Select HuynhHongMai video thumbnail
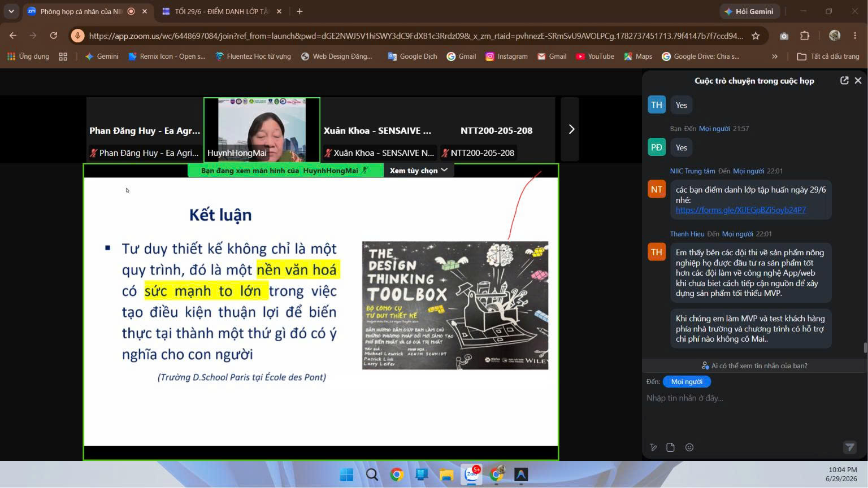Image resolution: width=868 pixels, height=488 pixels. 262,129
